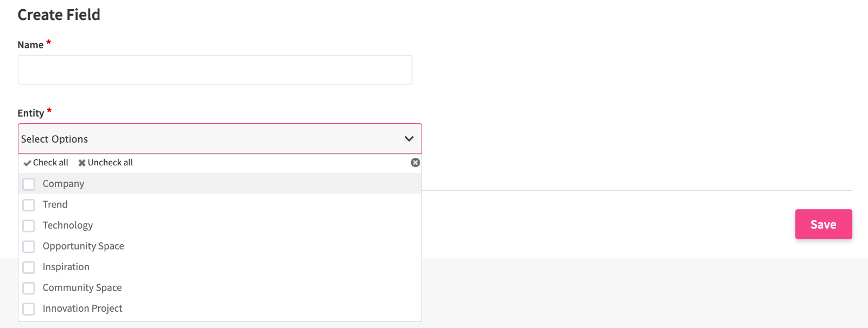Click the Uncheck all link

[110, 162]
